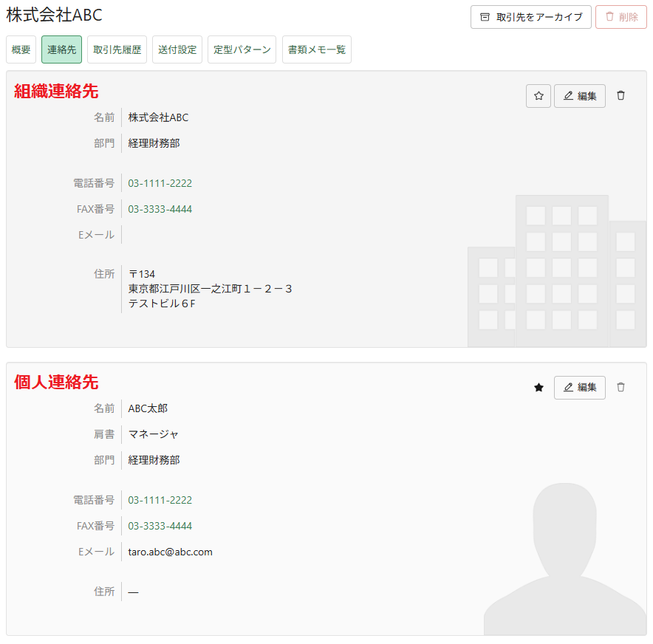The image size is (653, 644).
Task: Open the 送付設定 tab
Action: coord(177,49)
